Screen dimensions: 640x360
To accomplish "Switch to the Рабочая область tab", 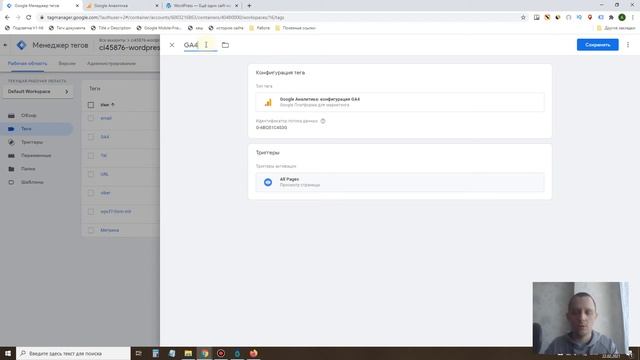I will point(27,64).
